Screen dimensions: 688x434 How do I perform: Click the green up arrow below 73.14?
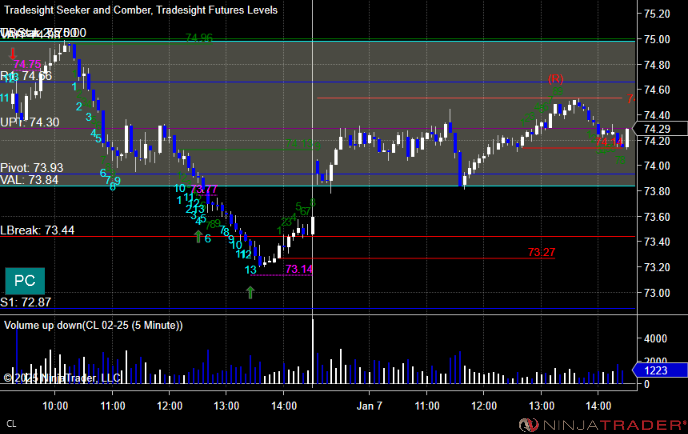(250, 292)
